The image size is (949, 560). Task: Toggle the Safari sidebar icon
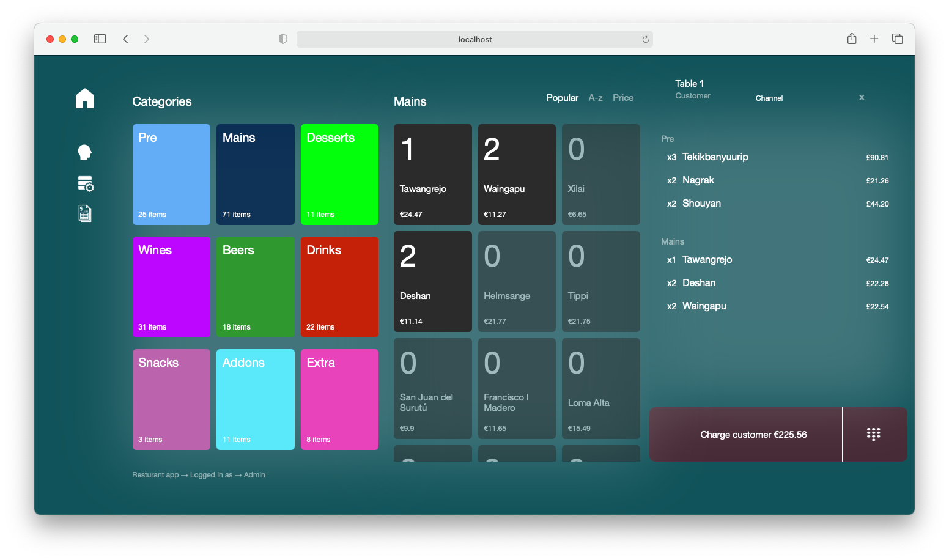coord(100,39)
